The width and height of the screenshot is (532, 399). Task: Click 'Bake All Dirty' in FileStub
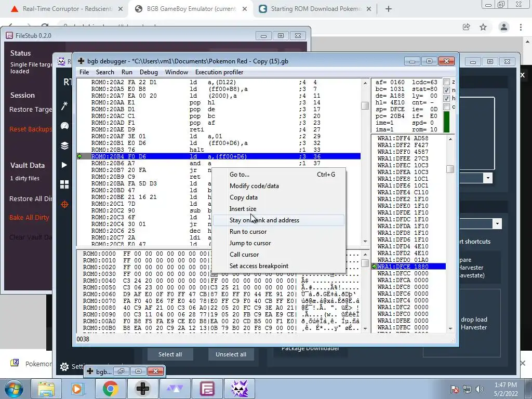29,218
